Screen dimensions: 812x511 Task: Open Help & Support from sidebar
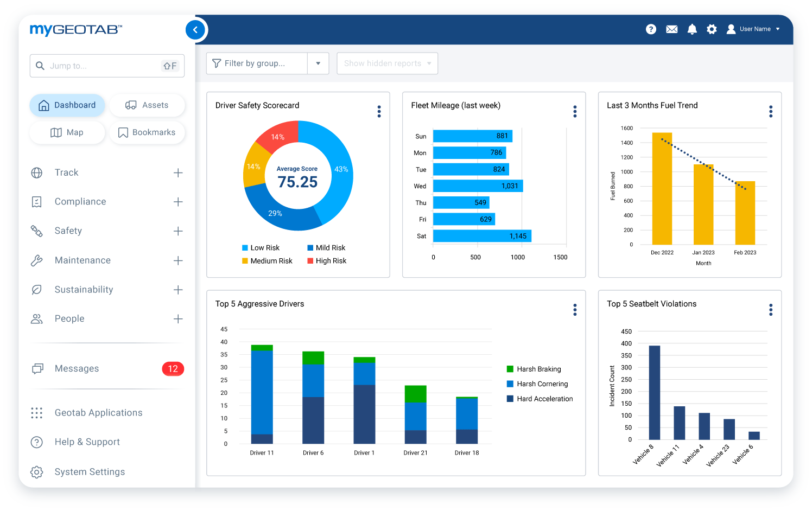click(87, 442)
